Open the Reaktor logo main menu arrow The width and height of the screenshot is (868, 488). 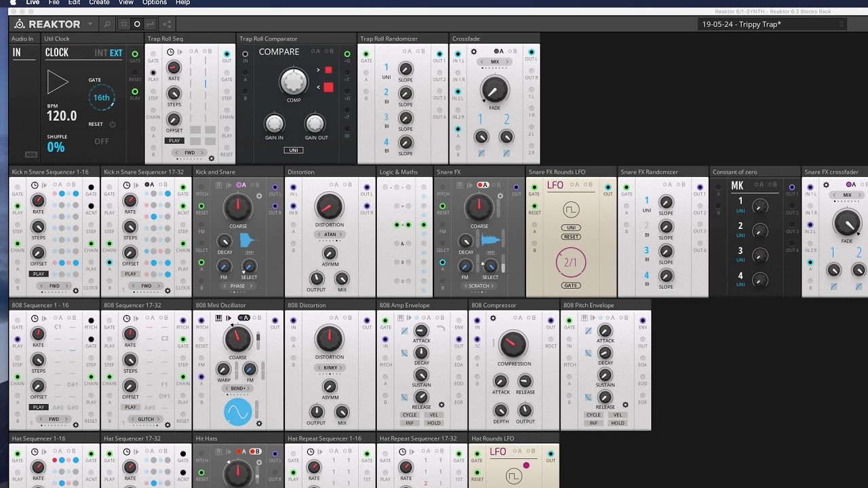pos(91,24)
